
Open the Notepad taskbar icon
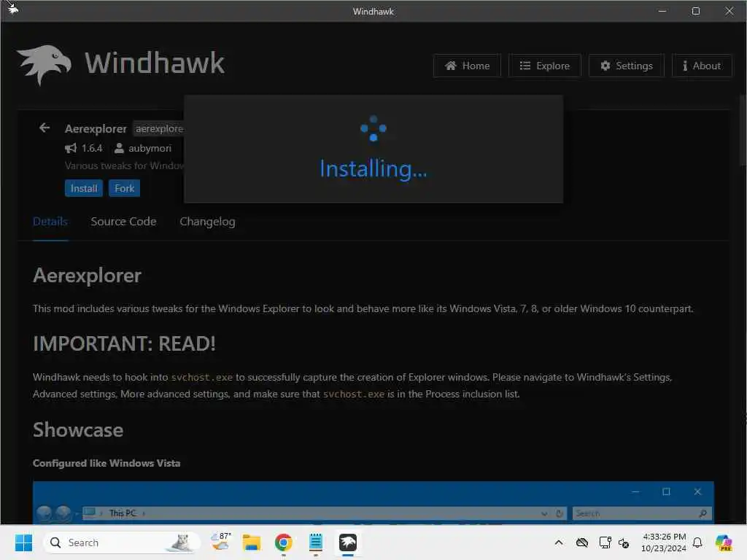coord(315,542)
